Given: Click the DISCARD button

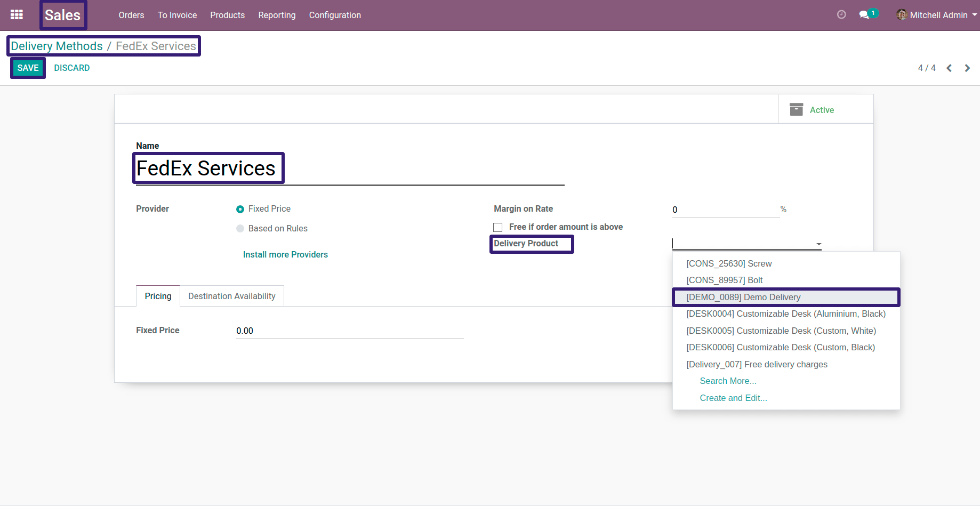Looking at the screenshot, I should tap(71, 68).
